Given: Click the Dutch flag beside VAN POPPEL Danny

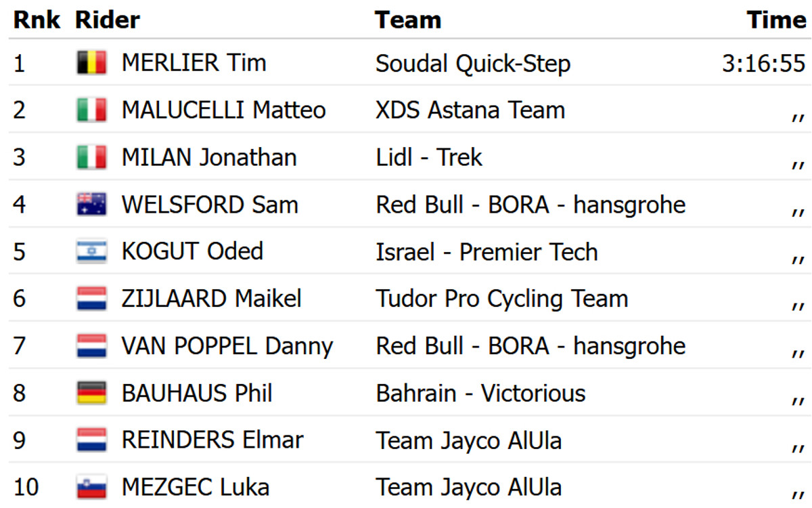Looking at the screenshot, I should (91, 346).
